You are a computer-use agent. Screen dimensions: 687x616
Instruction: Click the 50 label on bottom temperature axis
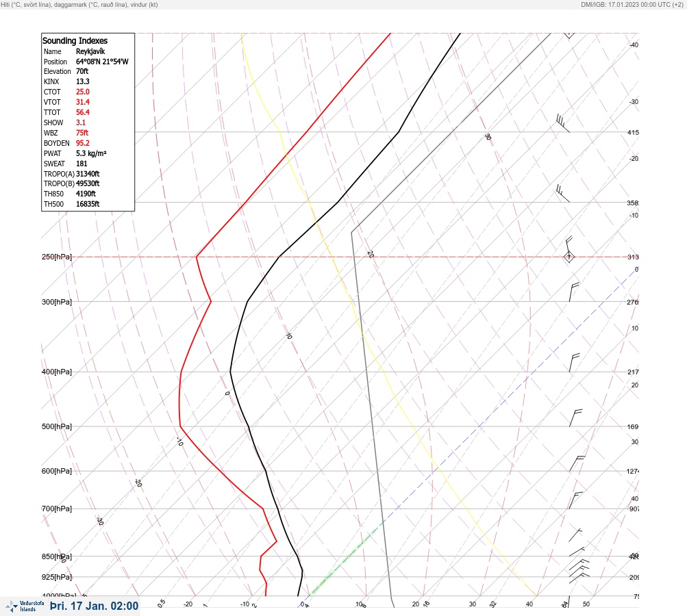[586, 604]
